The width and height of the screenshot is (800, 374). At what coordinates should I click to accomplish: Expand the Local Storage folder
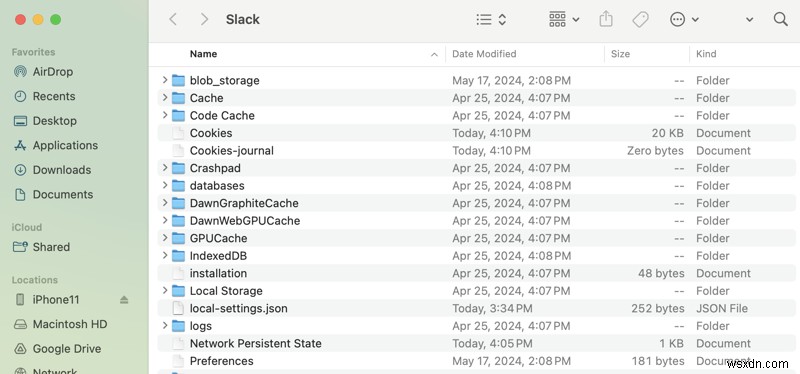point(164,291)
